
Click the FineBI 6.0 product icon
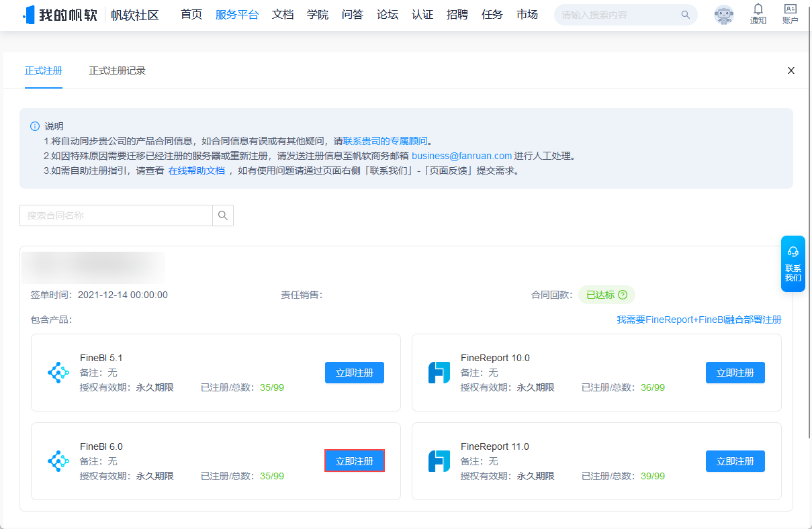58,461
